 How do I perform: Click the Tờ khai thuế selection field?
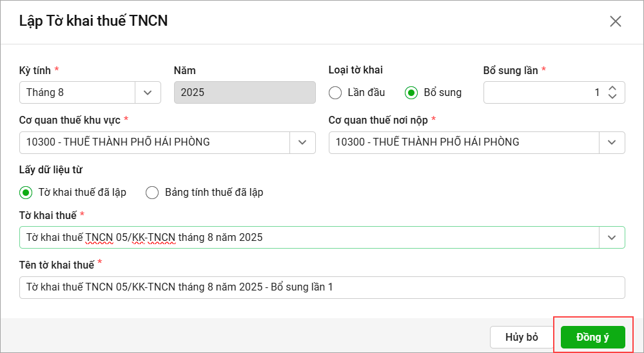click(309, 237)
